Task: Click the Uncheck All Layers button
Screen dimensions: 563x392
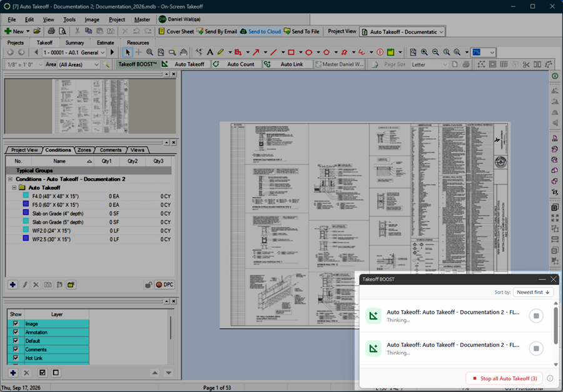Action: (56, 373)
